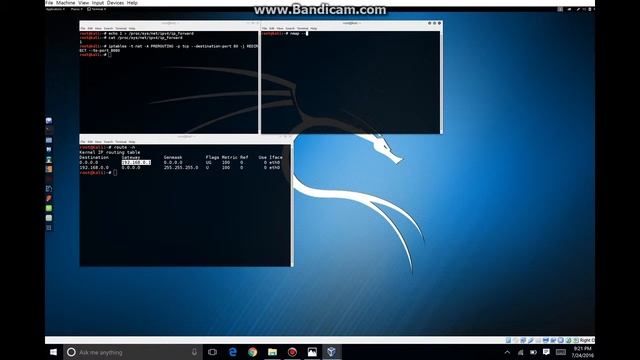This screenshot has height=360, width=640.
Task: Open taskbar clock showing 9:21 PM
Action: [x=582, y=352]
